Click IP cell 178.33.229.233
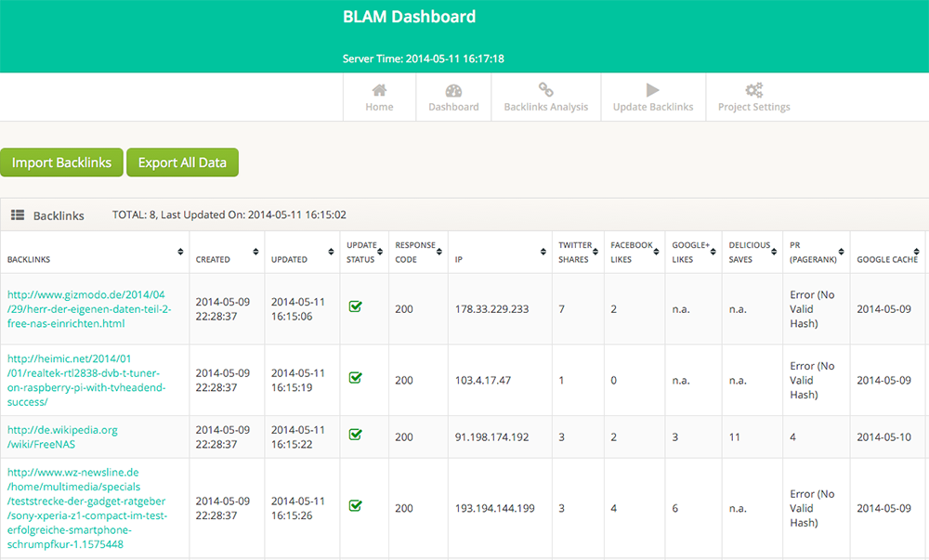 tap(491, 309)
